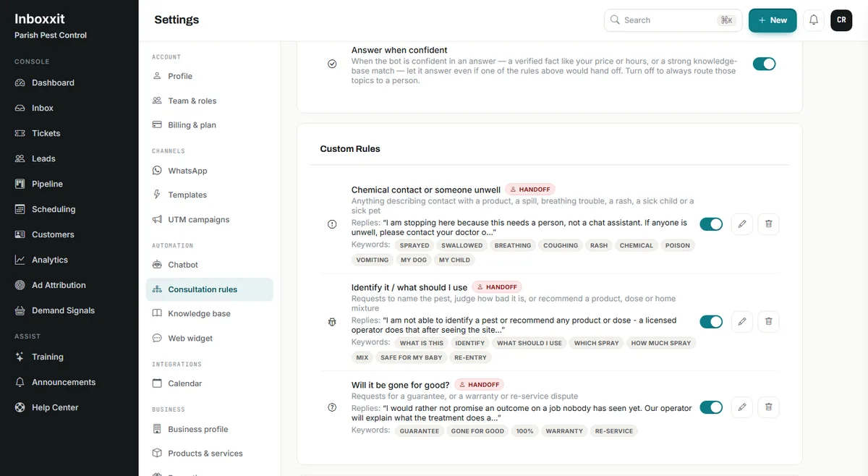Click the GONE FOR GOOD keyword tag
868x476 pixels.
click(x=477, y=431)
